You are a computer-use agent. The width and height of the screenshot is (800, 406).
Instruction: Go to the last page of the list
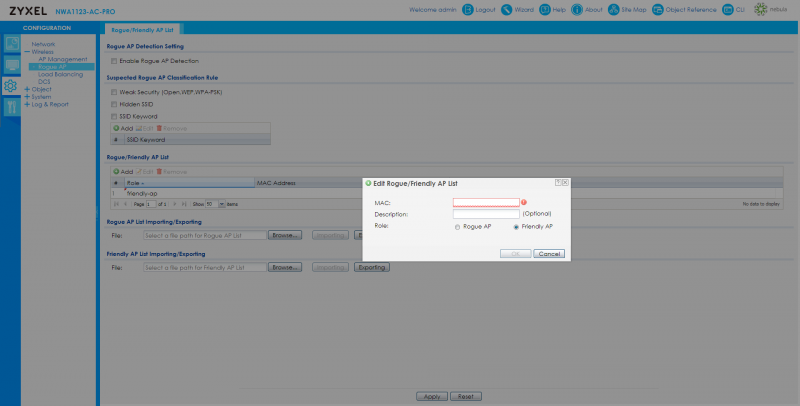coord(184,204)
